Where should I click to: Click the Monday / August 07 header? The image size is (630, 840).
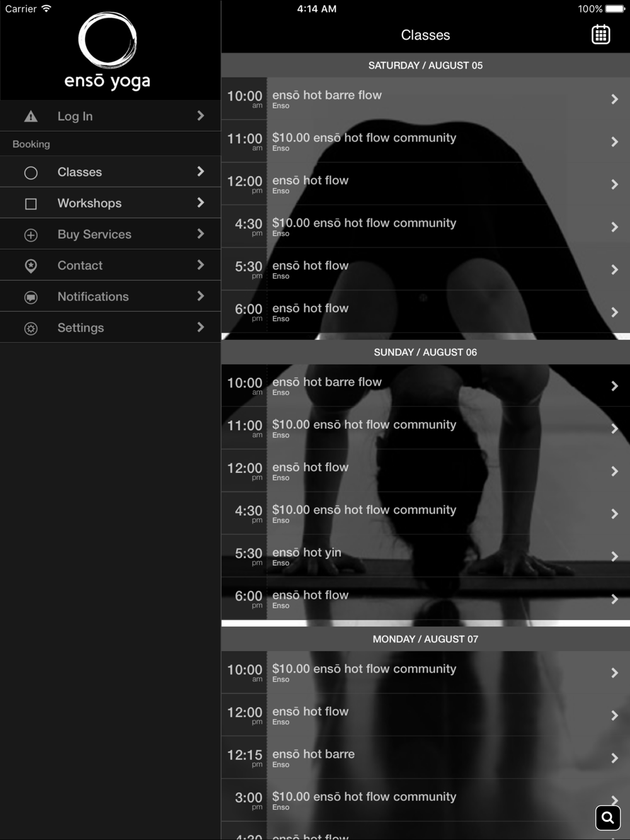[x=425, y=639]
